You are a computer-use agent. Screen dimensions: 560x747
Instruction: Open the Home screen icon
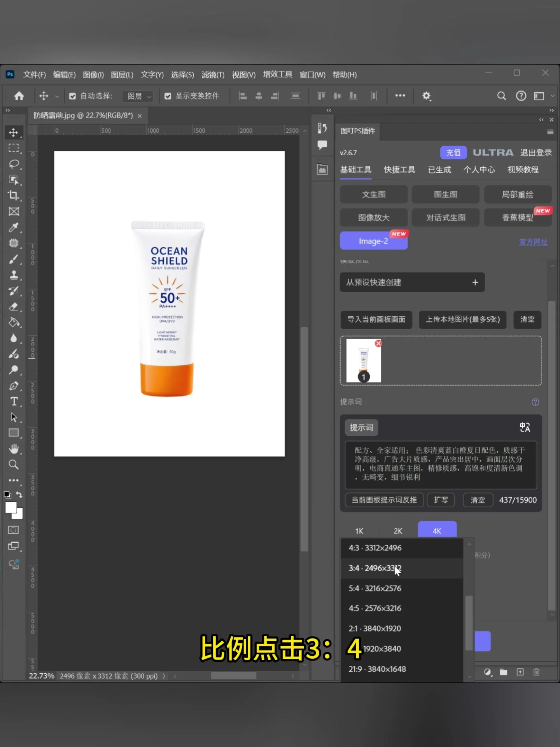19,96
